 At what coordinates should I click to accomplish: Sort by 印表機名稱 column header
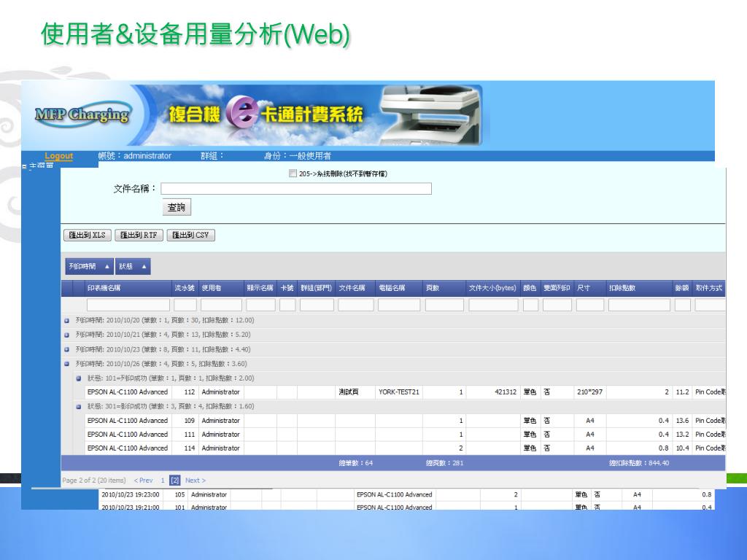tap(128, 288)
